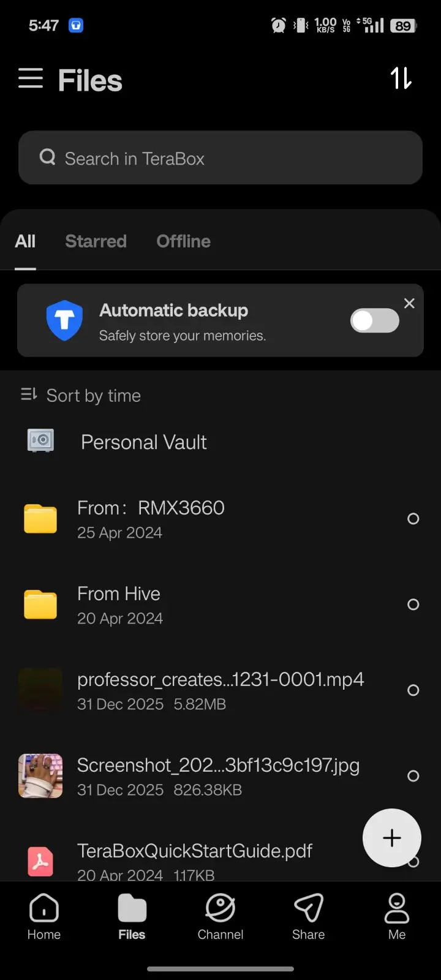This screenshot has width=441, height=980.
Task: Open the Personal Vault safe icon
Action: [x=41, y=440]
